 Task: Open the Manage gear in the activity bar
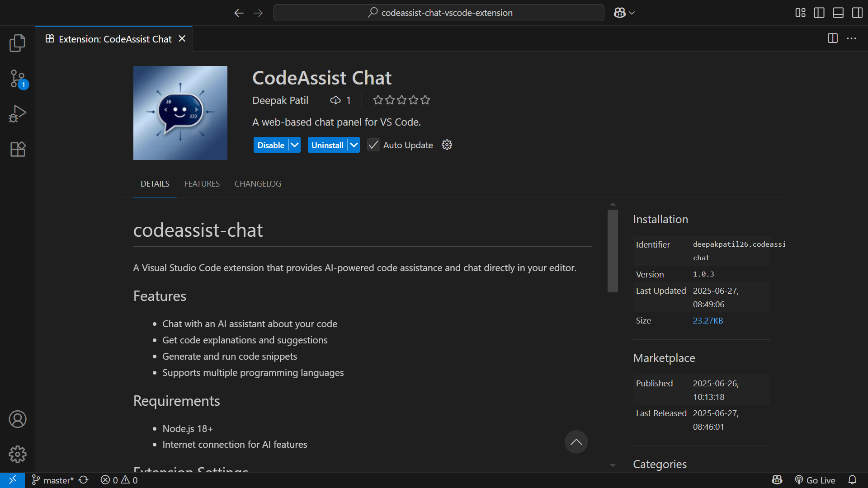point(17,454)
